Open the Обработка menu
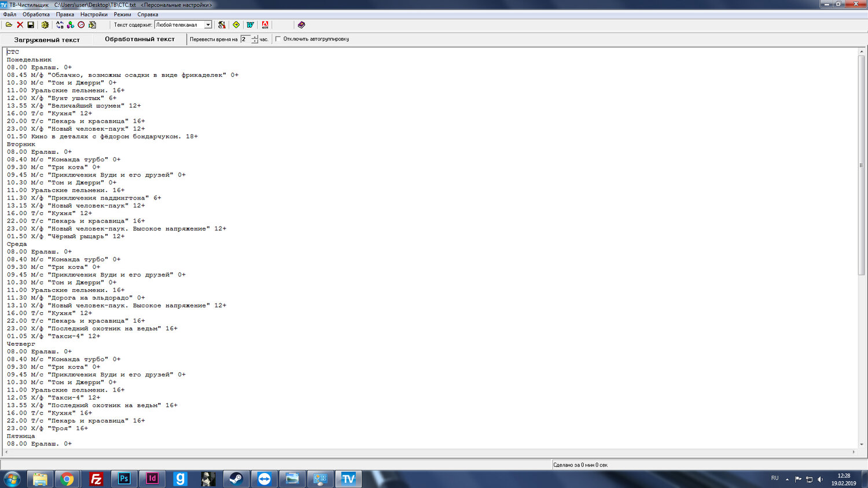 click(36, 14)
